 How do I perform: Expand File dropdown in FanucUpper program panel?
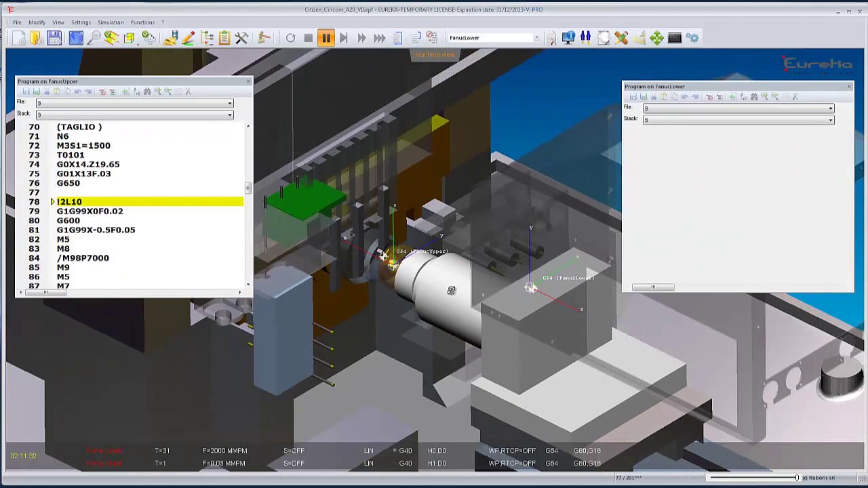click(x=230, y=103)
